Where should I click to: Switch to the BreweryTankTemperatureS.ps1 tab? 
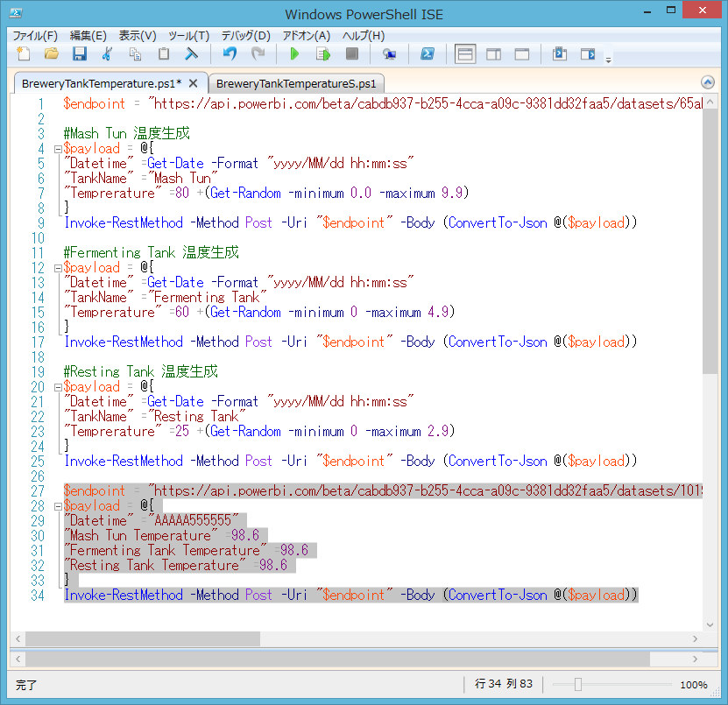tap(296, 83)
